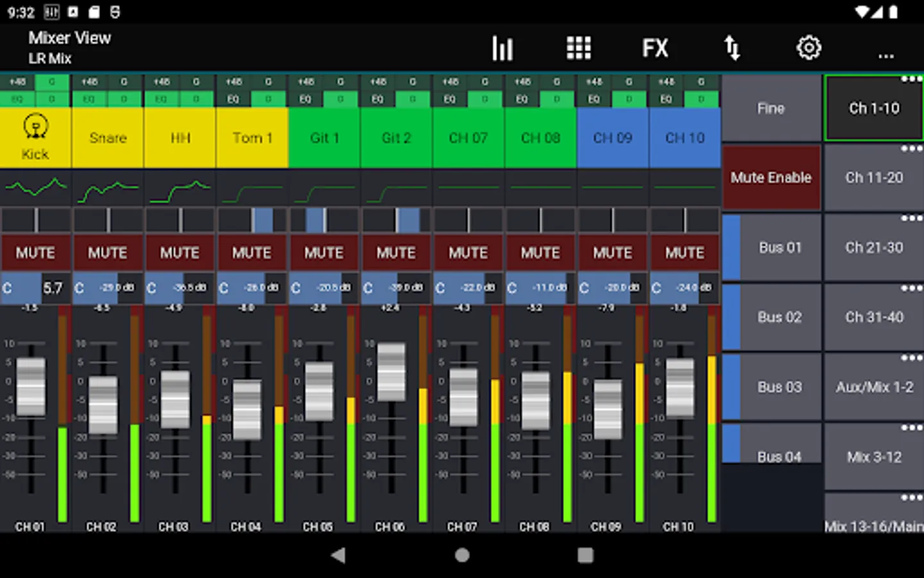Open the three-dot options on Ch 1-10
Screen dimensions: 924x578
tap(911, 79)
